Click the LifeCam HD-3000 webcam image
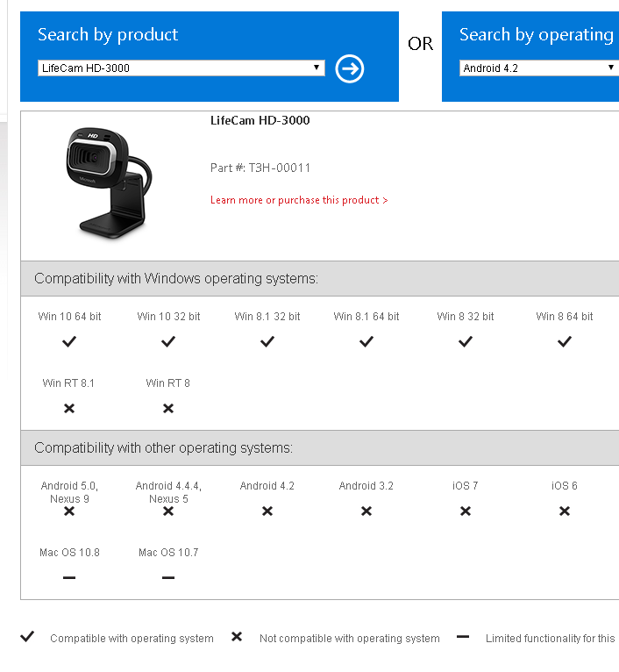The width and height of the screenshot is (619, 672). click(x=105, y=182)
